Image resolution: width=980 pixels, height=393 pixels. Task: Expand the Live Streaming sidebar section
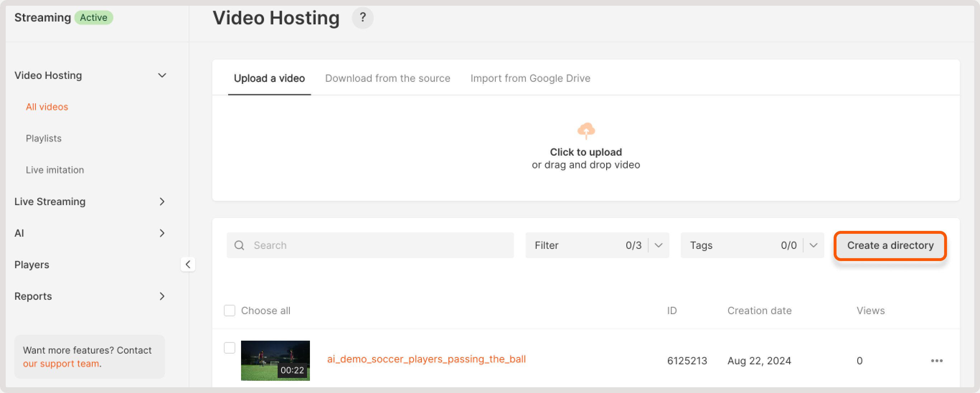[x=162, y=202]
